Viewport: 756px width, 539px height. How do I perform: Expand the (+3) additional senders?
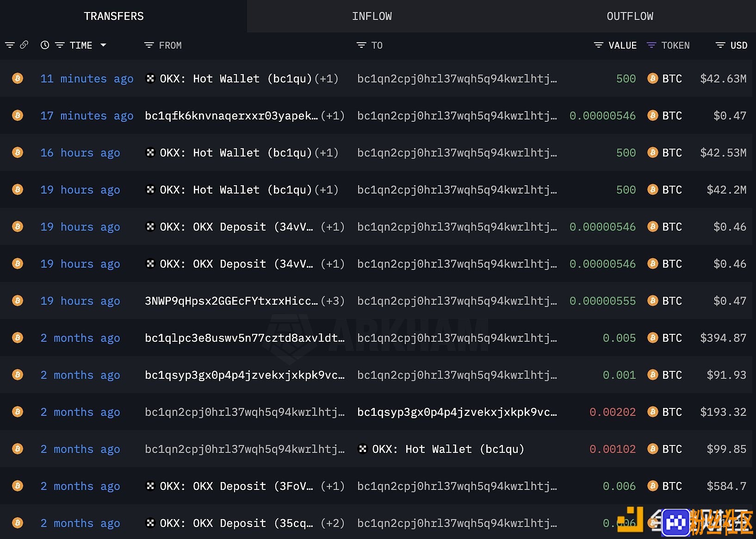click(x=333, y=301)
